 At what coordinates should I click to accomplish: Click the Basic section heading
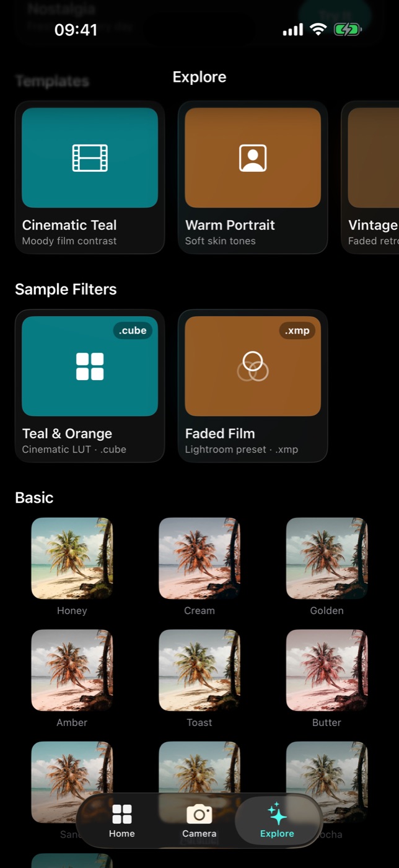34,498
